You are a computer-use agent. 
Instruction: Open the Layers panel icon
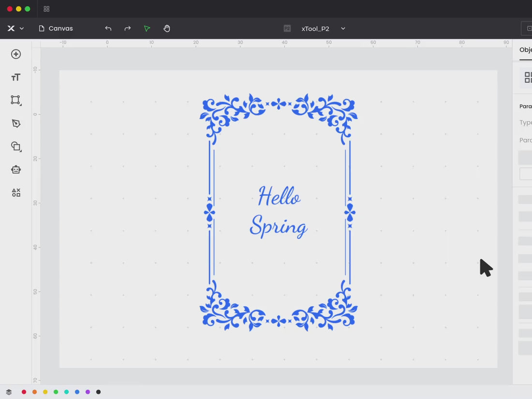click(x=9, y=392)
